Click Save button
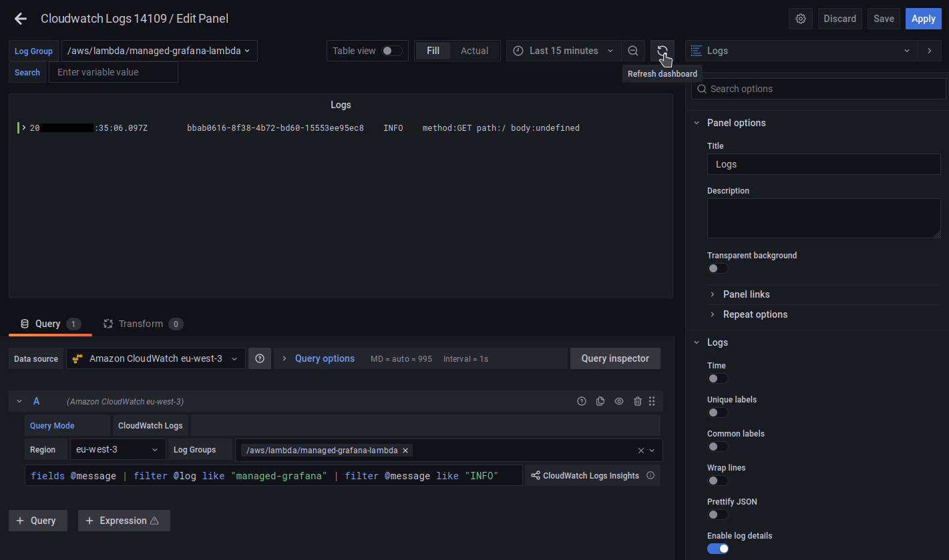 coord(884,19)
